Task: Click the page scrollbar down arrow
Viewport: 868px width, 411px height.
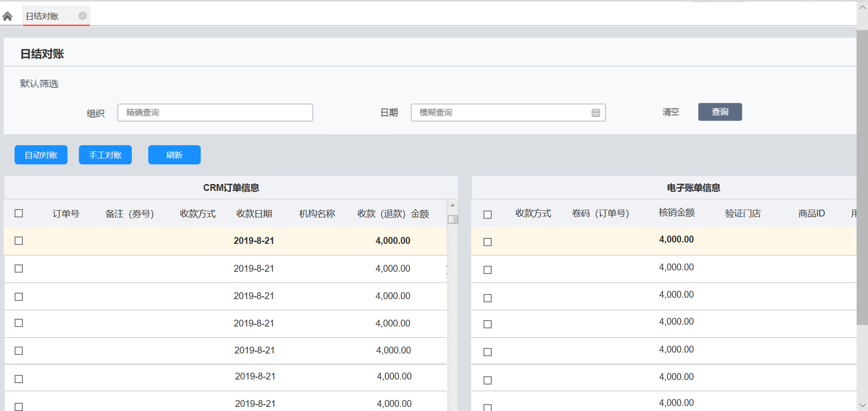Action: 862,405
